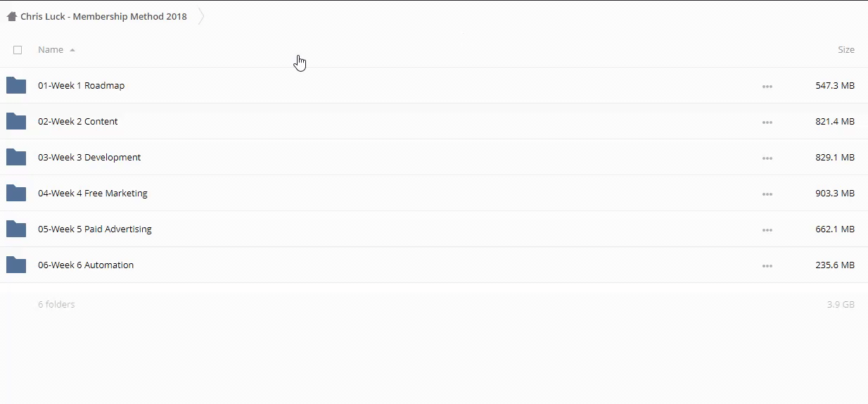Click the 05-Week 5 Paid Advertising folder icon
Viewport: 868px width, 404px height.
(x=16, y=229)
